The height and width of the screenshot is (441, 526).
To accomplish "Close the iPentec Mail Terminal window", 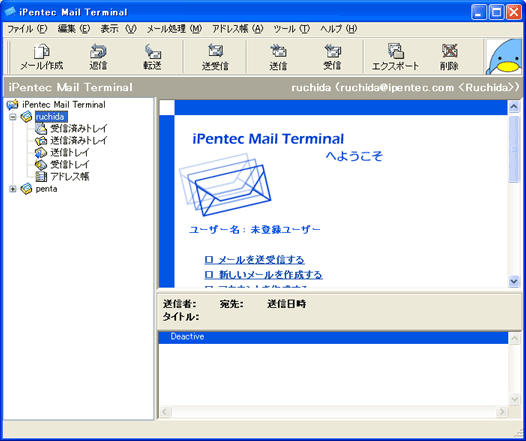I will pos(514,13).
